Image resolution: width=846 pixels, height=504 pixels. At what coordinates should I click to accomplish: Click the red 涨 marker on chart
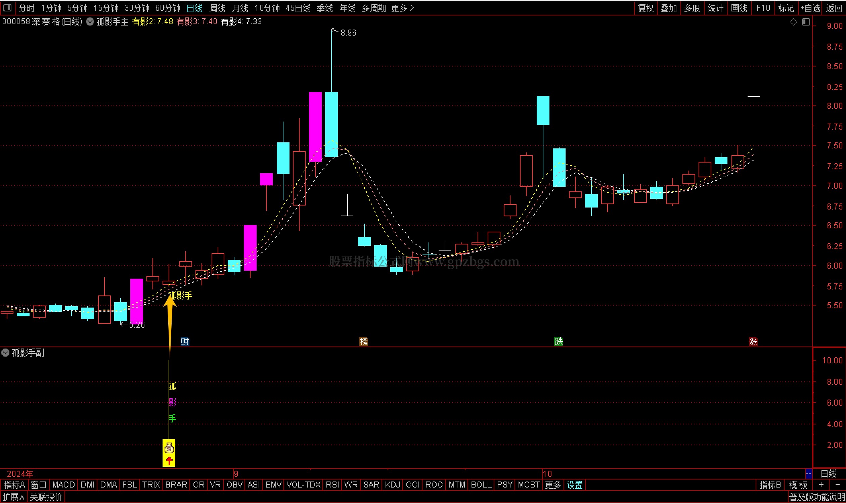click(x=753, y=342)
